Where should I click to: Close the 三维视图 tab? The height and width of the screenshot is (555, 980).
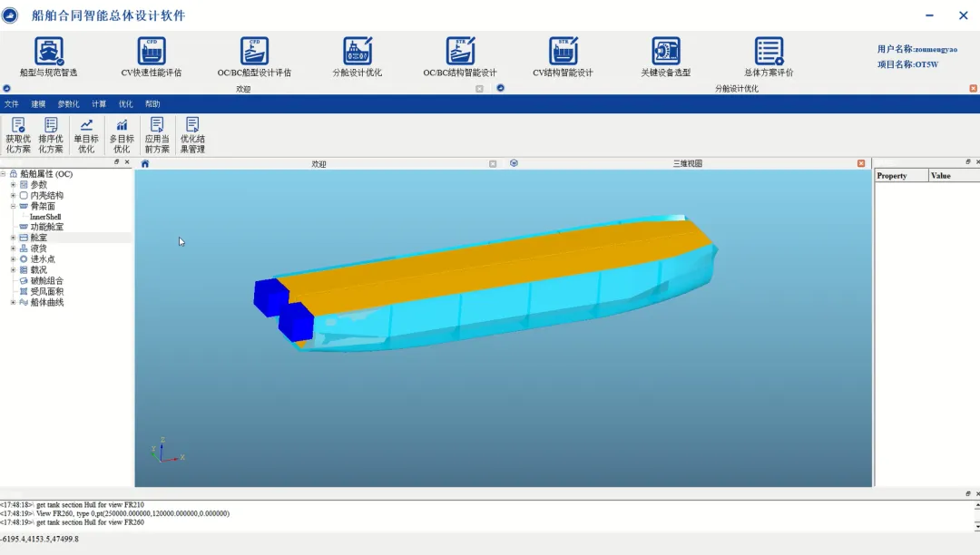(x=861, y=163)
